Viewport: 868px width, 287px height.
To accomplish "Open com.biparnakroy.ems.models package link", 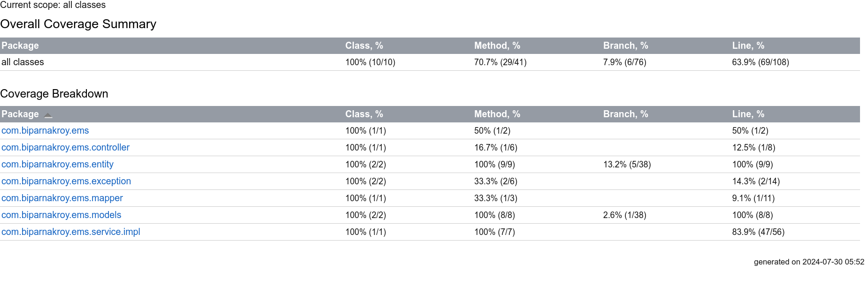I will point(61,215).
